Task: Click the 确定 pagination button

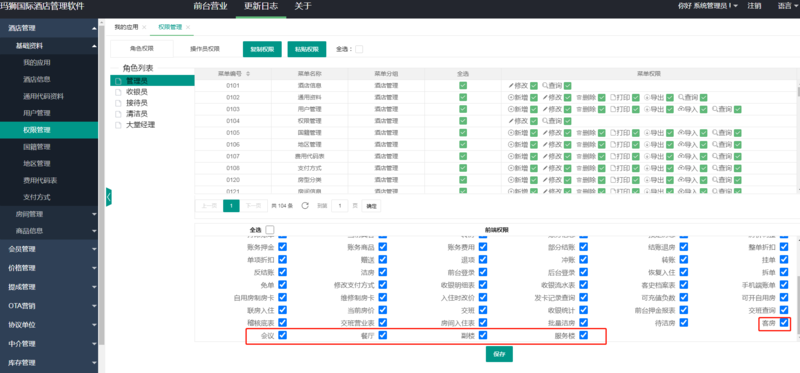Action: [x=371, y=206]
